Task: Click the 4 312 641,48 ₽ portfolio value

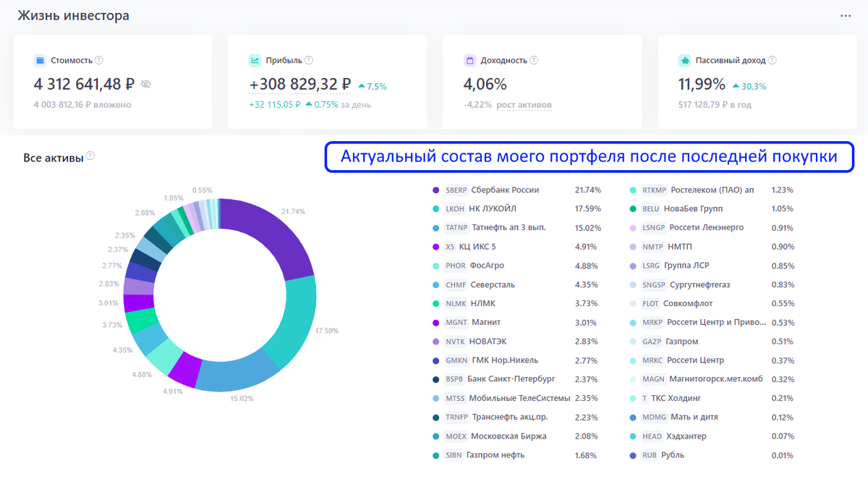Action: 84,85
